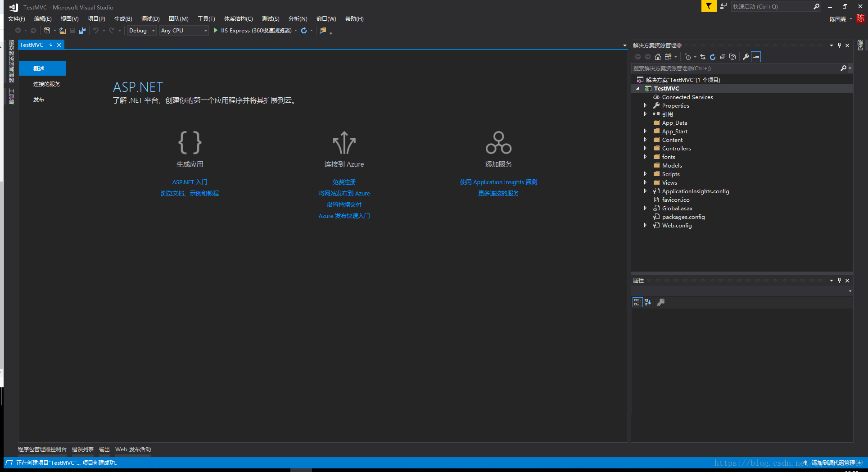The width and height of the screenshot is (868, 472).
Task: Pin the Solution Explorer panel
Action: click(x=839, y=45)
